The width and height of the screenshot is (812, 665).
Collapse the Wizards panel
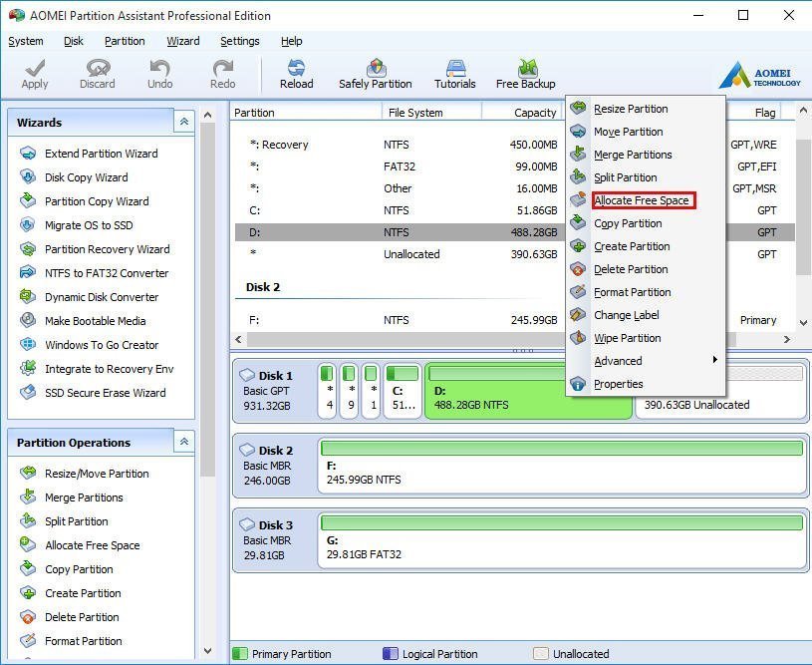[x=183, y=122]
